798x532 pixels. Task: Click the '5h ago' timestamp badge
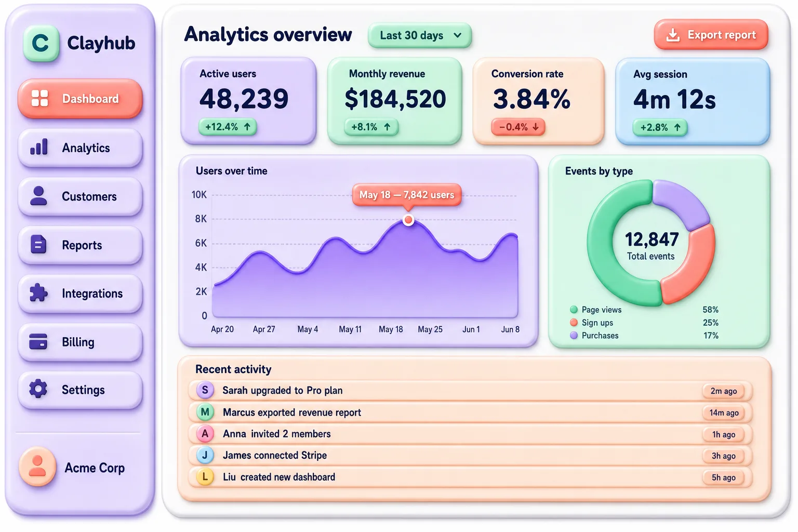point(724,477)
